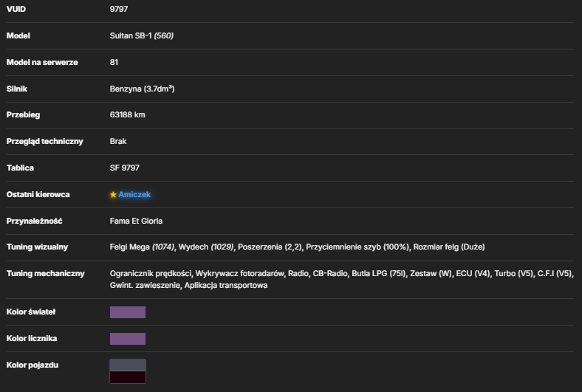Click Wydech (1029) in visual tuning
Image resolution: width=582 pixels, height=392 pixels.
206,247
